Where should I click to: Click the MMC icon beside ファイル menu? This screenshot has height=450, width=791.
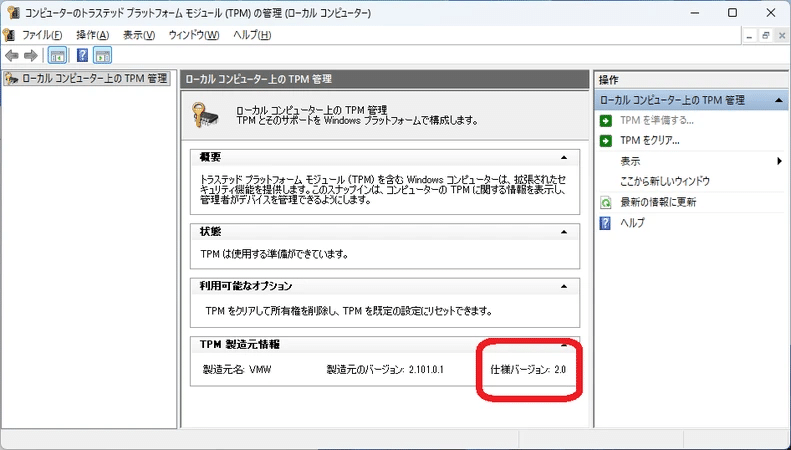tap(9, 35)
